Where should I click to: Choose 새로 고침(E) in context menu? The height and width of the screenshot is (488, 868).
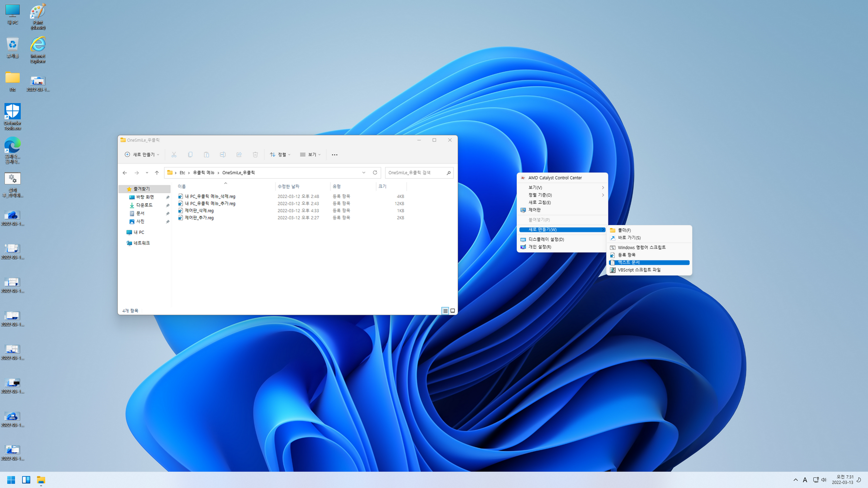tap(562, 202)
